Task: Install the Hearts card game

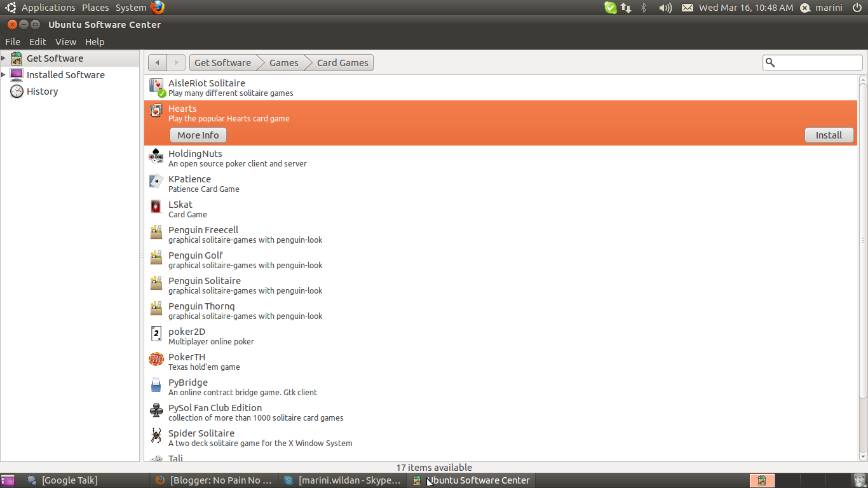Action: 829,135
